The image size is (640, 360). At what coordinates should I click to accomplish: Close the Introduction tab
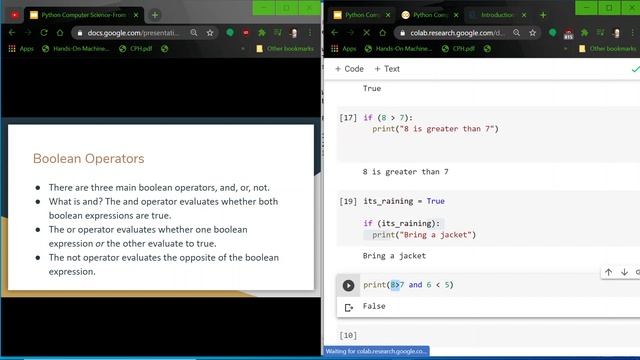pos(524,15)
